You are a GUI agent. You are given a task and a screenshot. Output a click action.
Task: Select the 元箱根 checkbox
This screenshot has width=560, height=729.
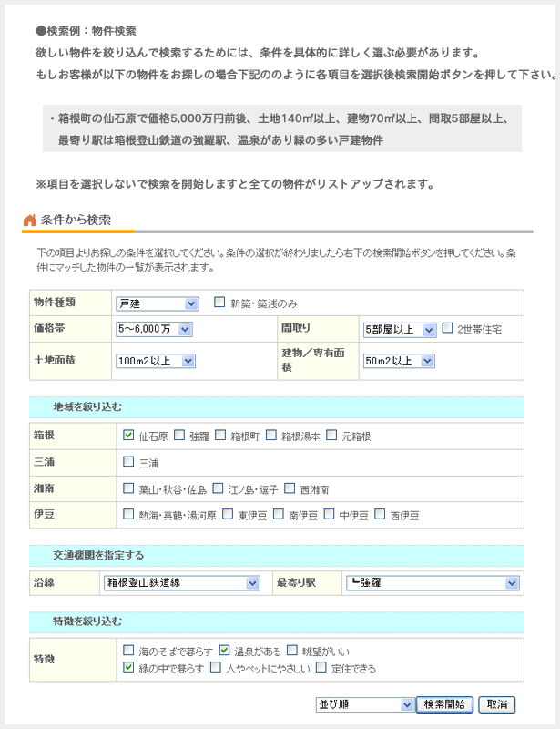coord(331,436)
